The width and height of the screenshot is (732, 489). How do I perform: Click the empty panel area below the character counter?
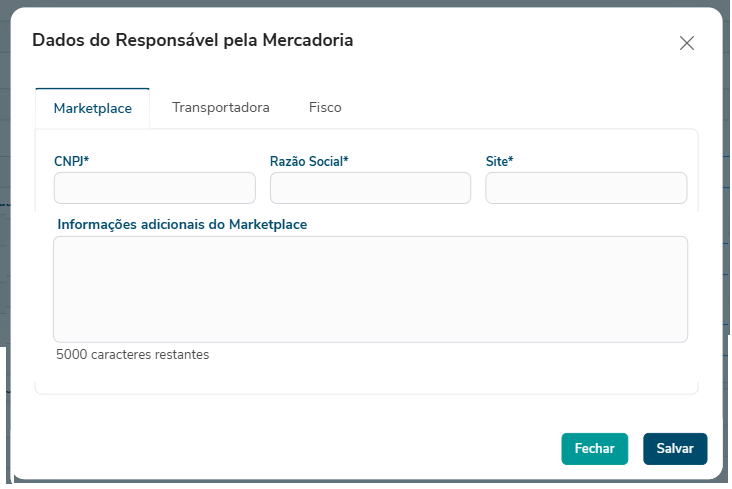[x=366, y=378]
